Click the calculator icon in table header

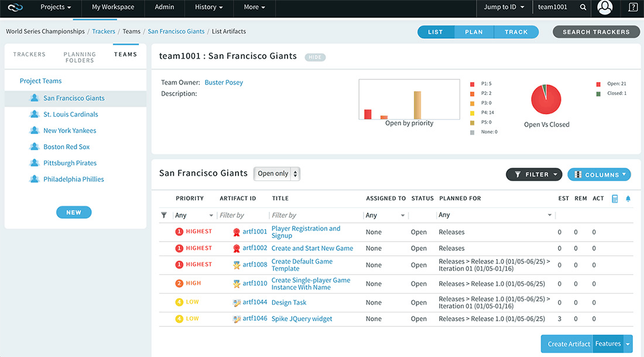pyautogui.click(x=615, y=199)
